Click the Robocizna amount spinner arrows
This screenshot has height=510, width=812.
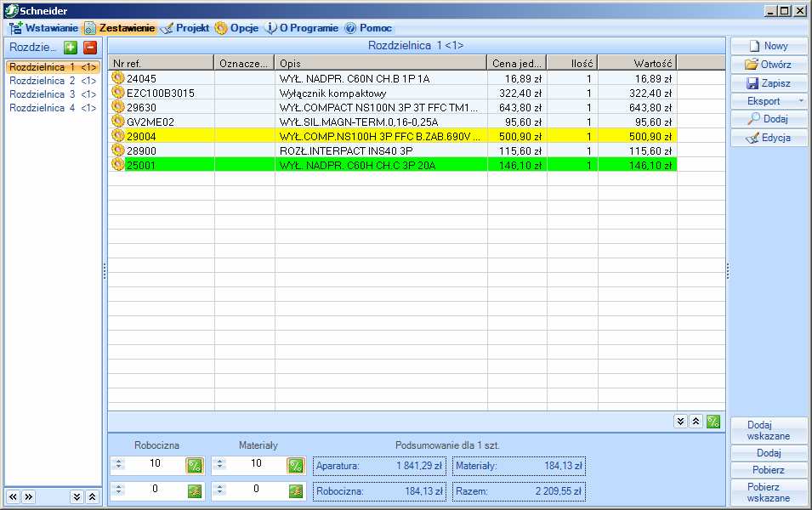pos(118,490)
